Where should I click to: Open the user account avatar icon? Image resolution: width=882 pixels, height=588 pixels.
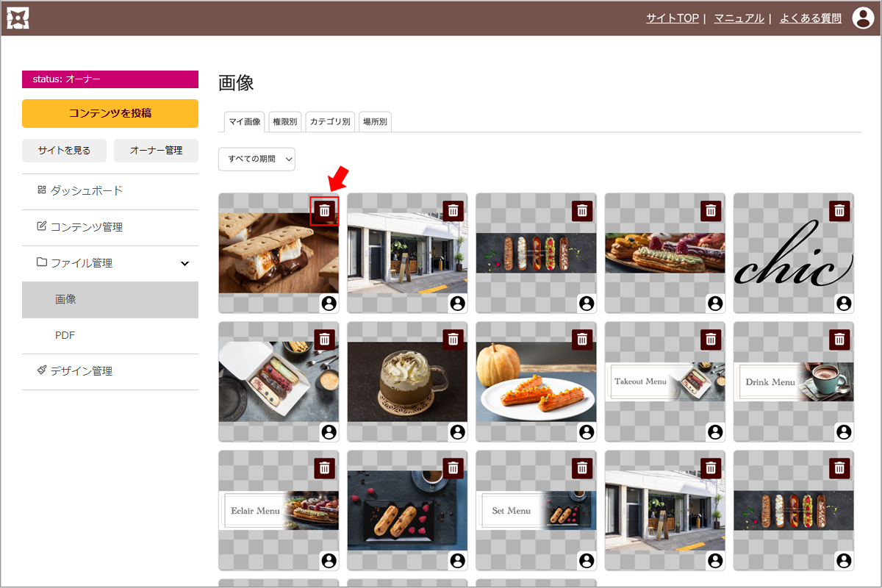[x=863, y=18]
